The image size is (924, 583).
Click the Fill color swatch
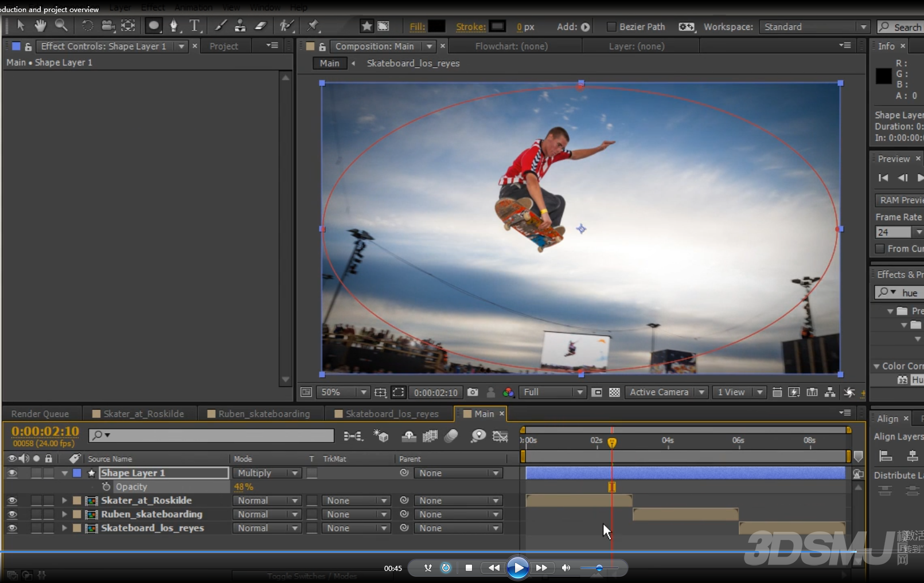[x=436, y=26]
